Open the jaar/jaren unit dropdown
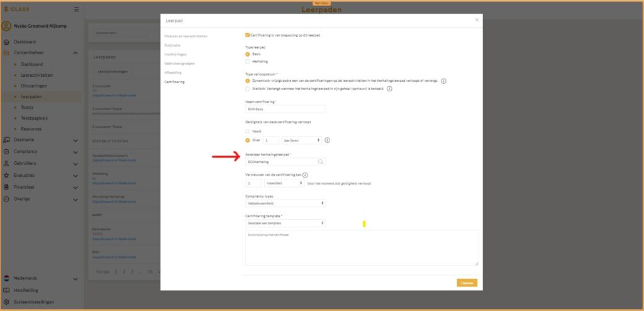The height and width of the screenshot is (311, 644). pyautogui.click(x=301, y=140)
